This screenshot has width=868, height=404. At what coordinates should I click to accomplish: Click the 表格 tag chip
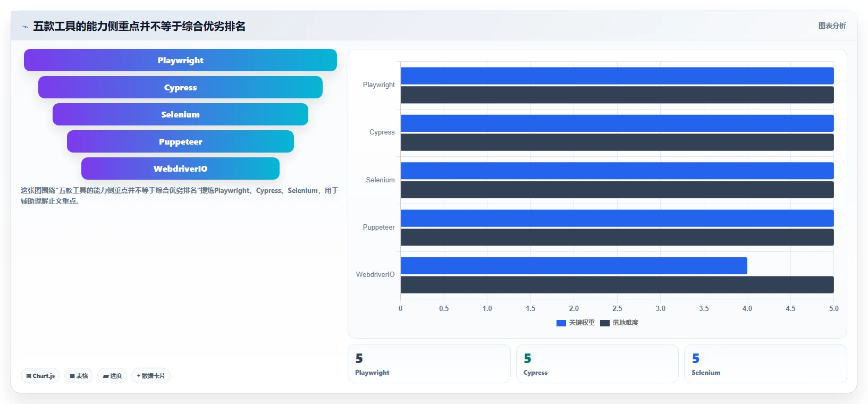coord(79,376)
